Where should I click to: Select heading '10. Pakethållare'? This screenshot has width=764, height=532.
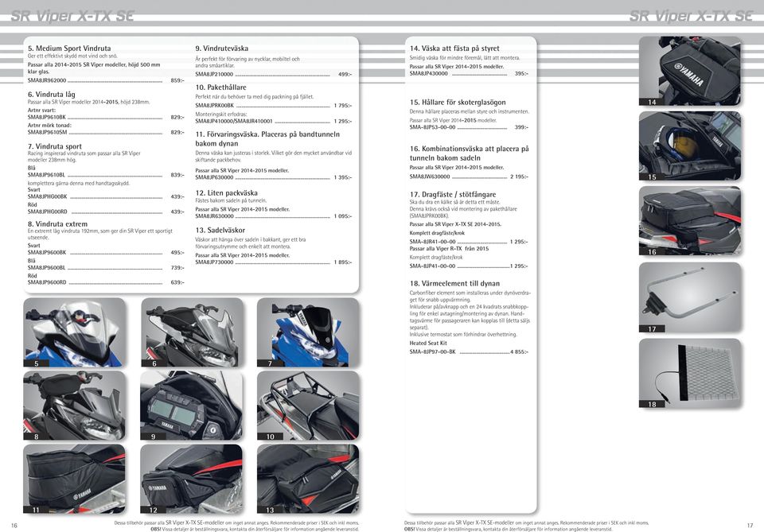point(220,87)
